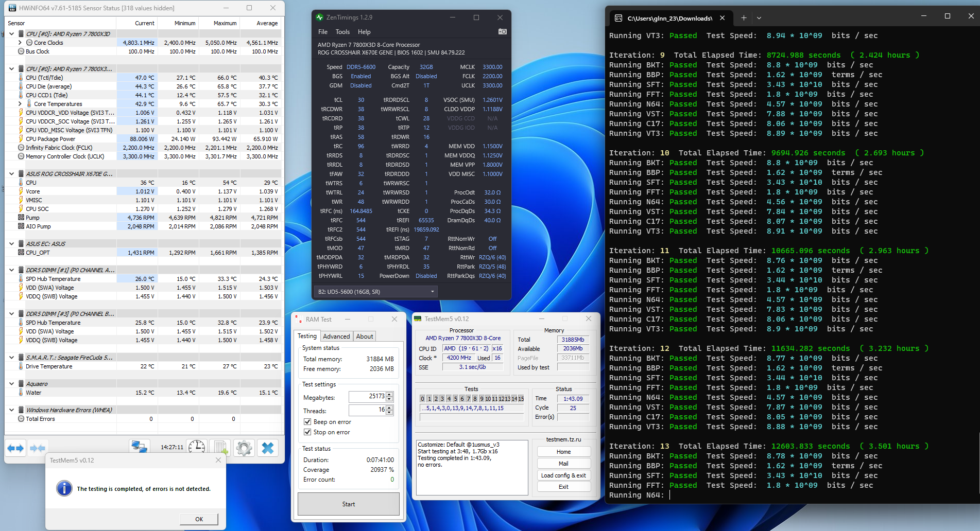Open the Tools menu in ZenTimings
The image size is (980, 531).
coord(342,32)
